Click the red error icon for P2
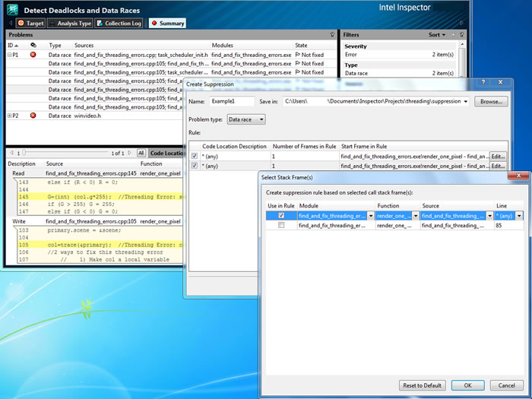 [33, 116]
